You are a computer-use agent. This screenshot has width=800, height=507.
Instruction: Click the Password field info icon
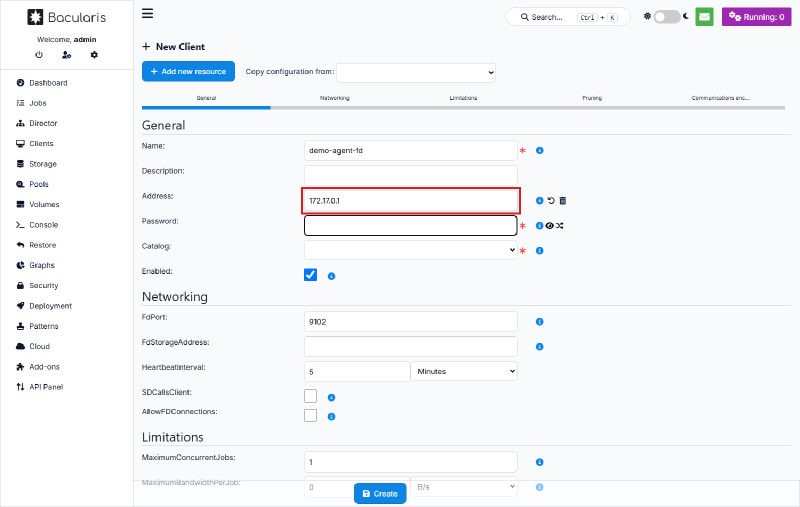539,225
